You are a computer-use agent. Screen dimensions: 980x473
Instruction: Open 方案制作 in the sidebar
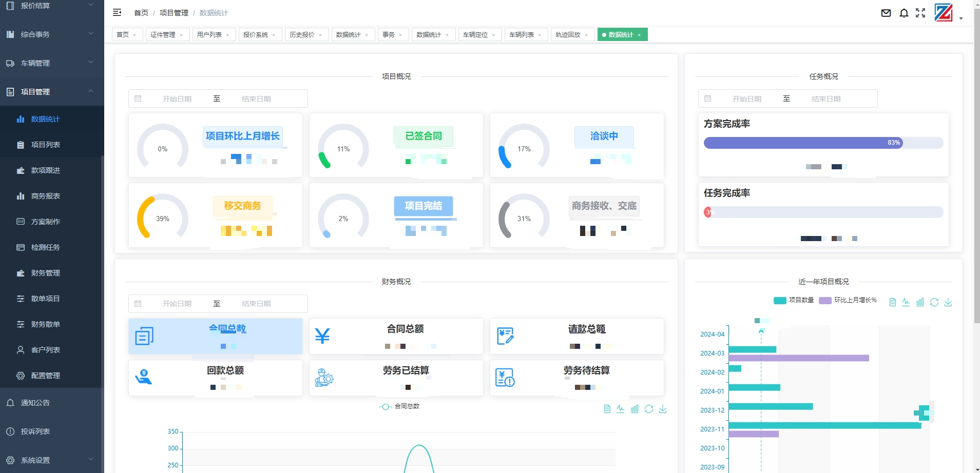tap(52, 222)
